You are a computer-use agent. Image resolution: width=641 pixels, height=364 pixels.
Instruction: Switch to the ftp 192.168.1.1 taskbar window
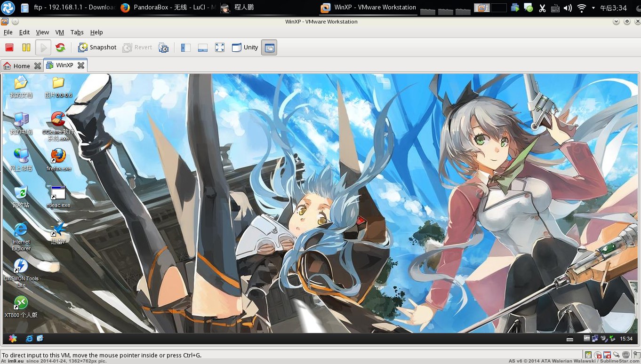tap(68, 8)
